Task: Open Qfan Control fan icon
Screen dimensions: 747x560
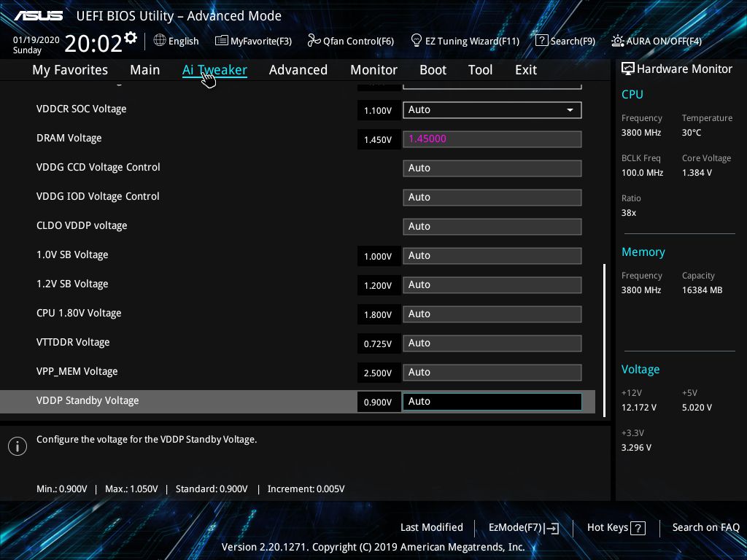Action: click(314, 41)
